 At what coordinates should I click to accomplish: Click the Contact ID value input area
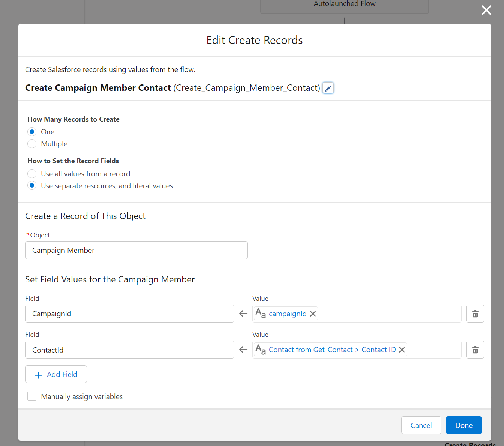(433, 350)
